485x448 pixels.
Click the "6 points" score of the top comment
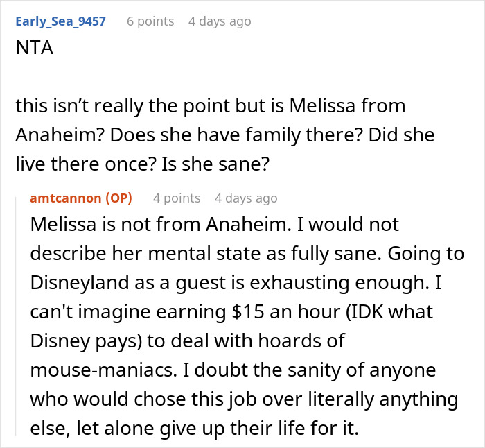click(x=150, y=21)
